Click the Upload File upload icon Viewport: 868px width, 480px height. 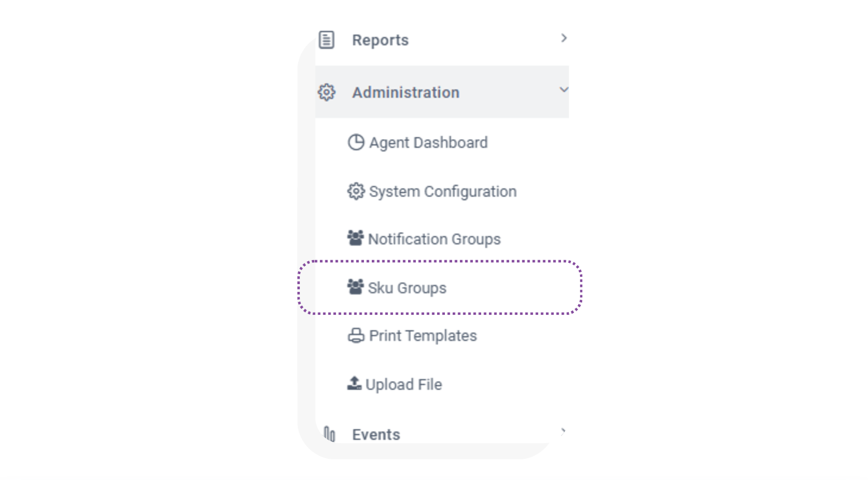point(354,383)
